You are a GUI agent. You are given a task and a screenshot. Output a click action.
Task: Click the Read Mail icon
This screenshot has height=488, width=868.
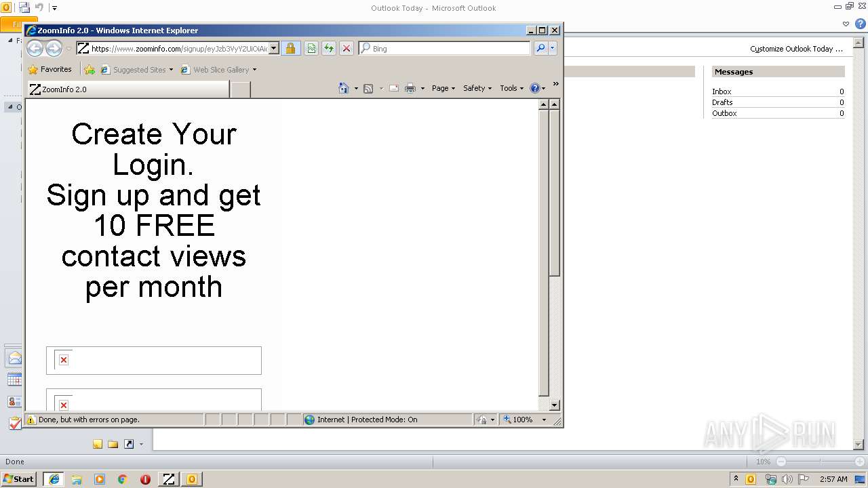[394, 88]
